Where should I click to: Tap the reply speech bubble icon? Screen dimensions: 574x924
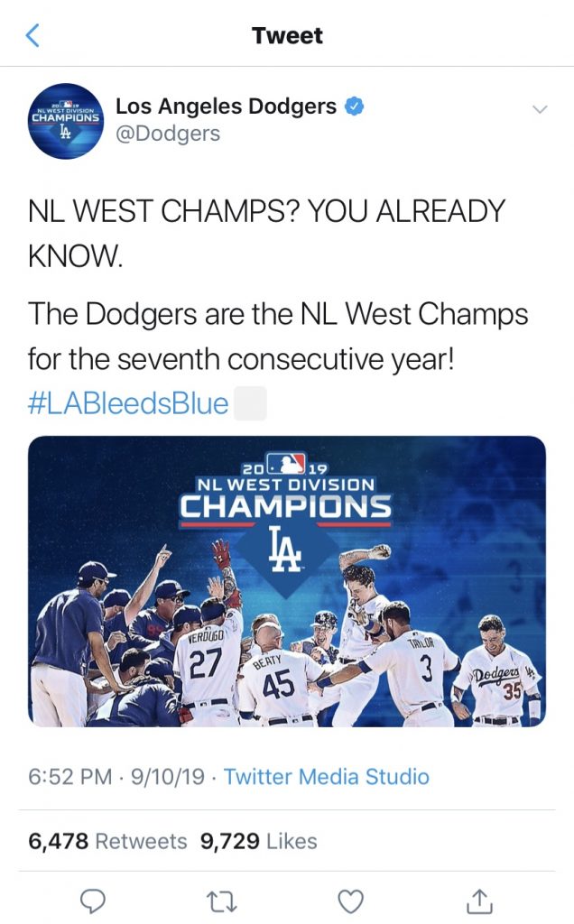pos(94,900)
